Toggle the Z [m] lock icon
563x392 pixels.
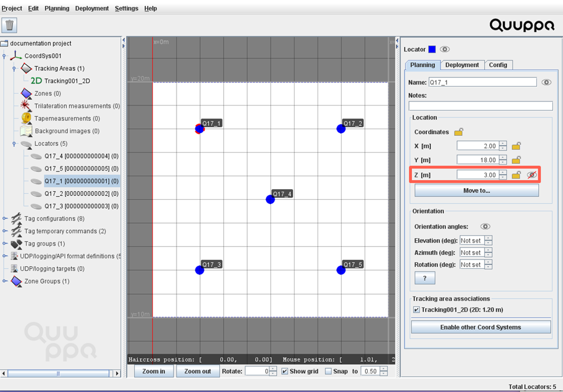coord(516,175)
